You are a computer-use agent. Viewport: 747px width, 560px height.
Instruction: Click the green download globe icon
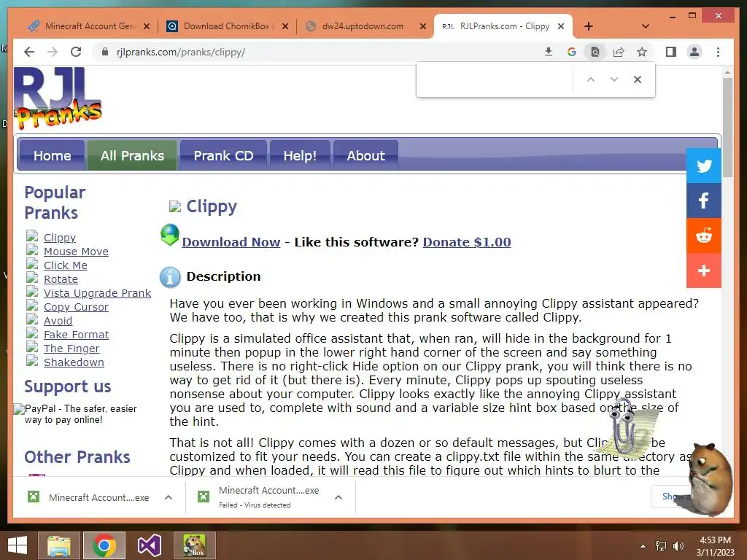[x=169, y=235]
